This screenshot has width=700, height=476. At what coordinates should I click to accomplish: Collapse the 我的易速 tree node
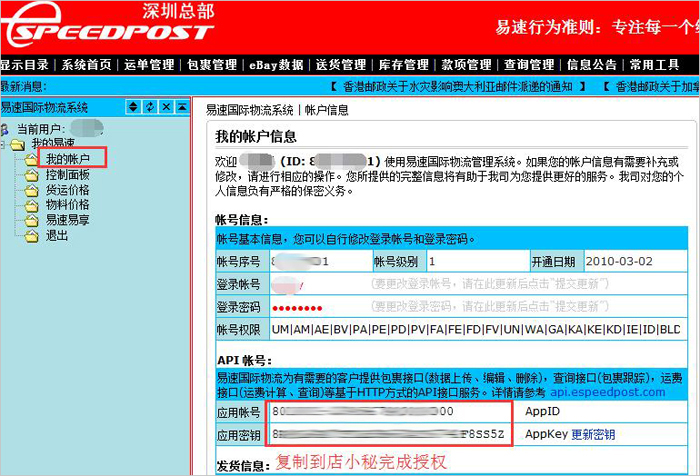(x=3, y=145)
